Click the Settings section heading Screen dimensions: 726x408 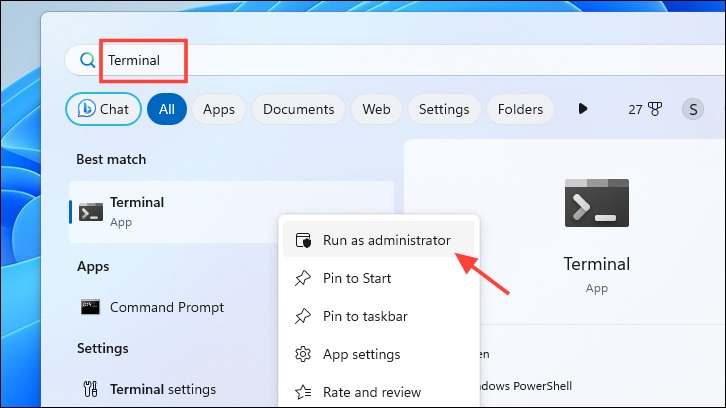[103, 348]
